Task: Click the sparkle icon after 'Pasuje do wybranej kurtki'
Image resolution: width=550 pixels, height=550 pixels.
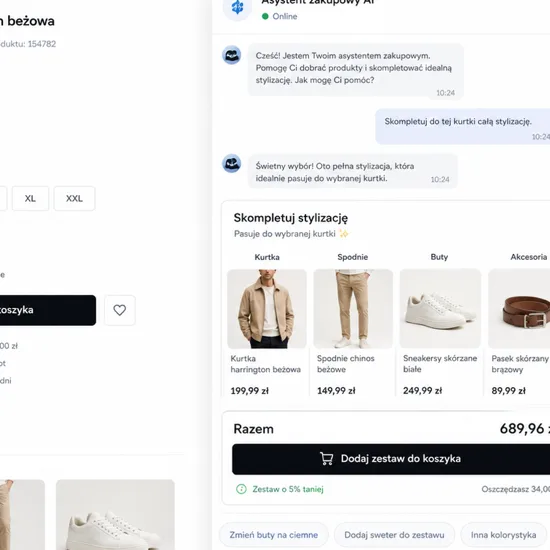Action: click(344, 234)
